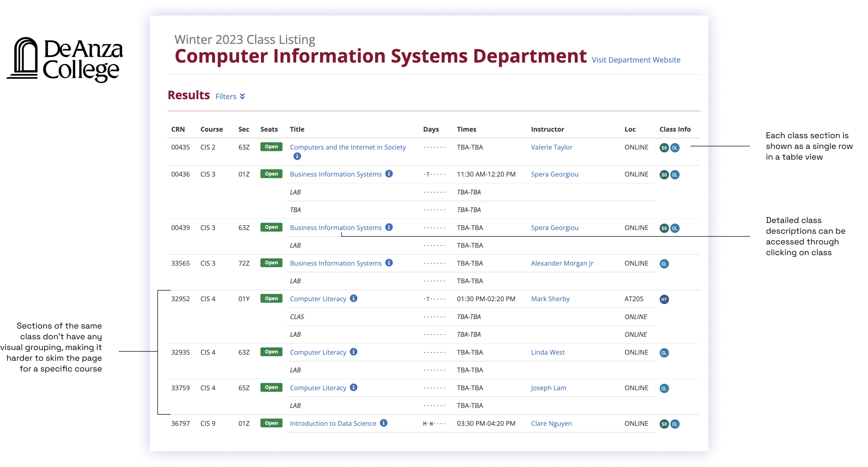Open Business Information Systems section 63Z link
868x467 pixels.
click(x=336, y=227)
